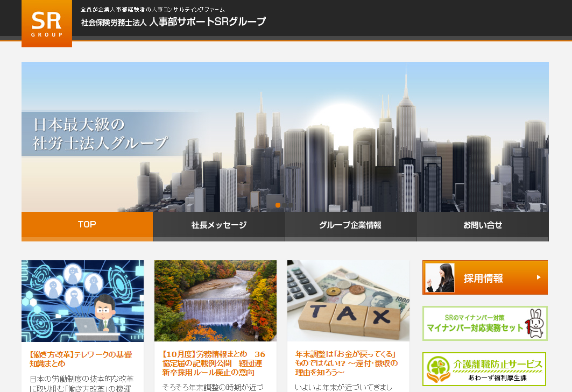Go to the TOP navigation tab

[x=87, y=226]
